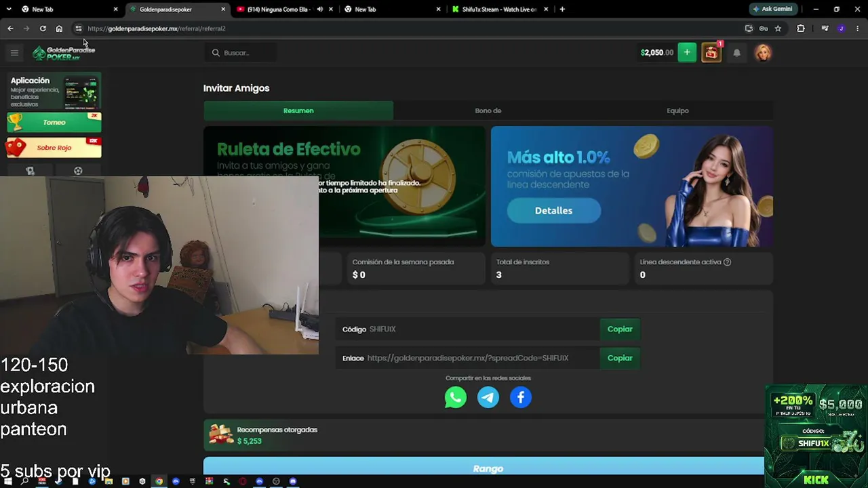Image resolution: width=868 pixels, height=488 pixels.
Task: Open the treasure chest rewards icon
Action: coord(711,52)
